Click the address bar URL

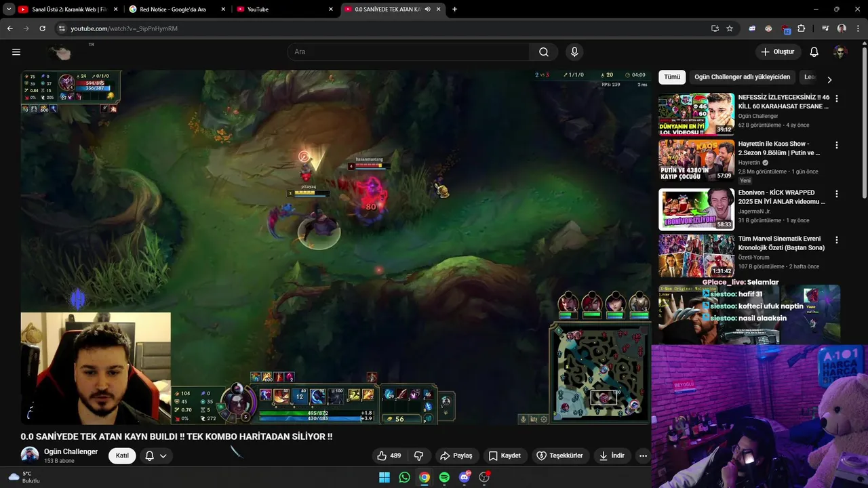coord(124,28)
